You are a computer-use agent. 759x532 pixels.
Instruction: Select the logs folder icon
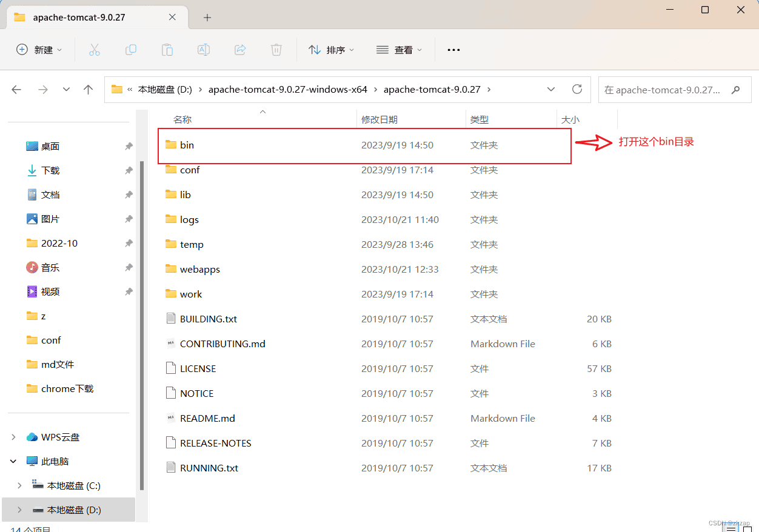171,219
